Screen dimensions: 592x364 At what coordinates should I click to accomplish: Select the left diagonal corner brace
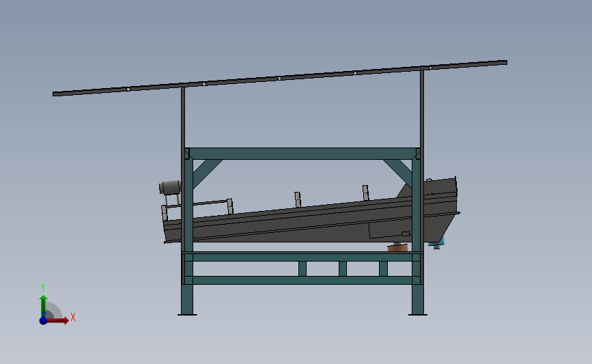[x=208, y=172]
